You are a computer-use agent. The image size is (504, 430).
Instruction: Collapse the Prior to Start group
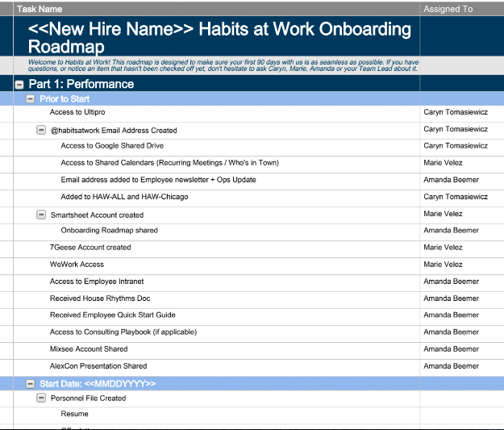(x=30, y=98)
